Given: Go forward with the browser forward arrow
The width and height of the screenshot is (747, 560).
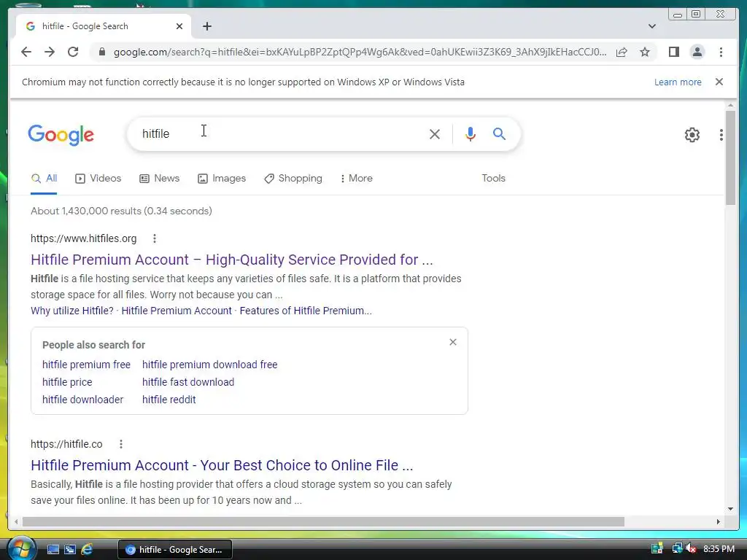Looking at the screenshot, I should pyautogui.click(x=50, y=52).
